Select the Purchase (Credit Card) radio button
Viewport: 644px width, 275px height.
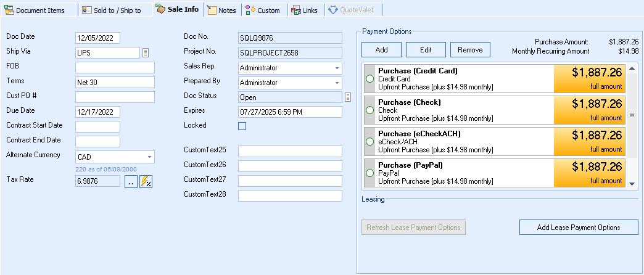370,79
